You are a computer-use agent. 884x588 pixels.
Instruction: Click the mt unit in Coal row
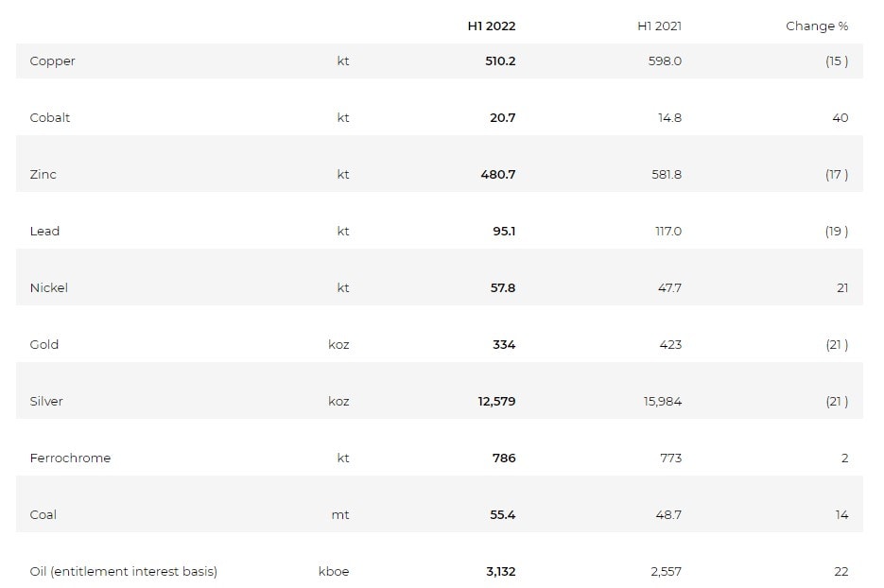click(341, 515)
